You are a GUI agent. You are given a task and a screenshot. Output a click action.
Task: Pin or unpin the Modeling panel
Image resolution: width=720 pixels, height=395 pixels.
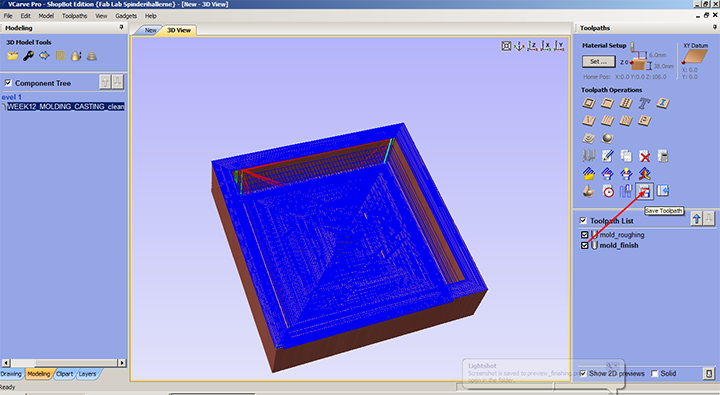[121, 28]
